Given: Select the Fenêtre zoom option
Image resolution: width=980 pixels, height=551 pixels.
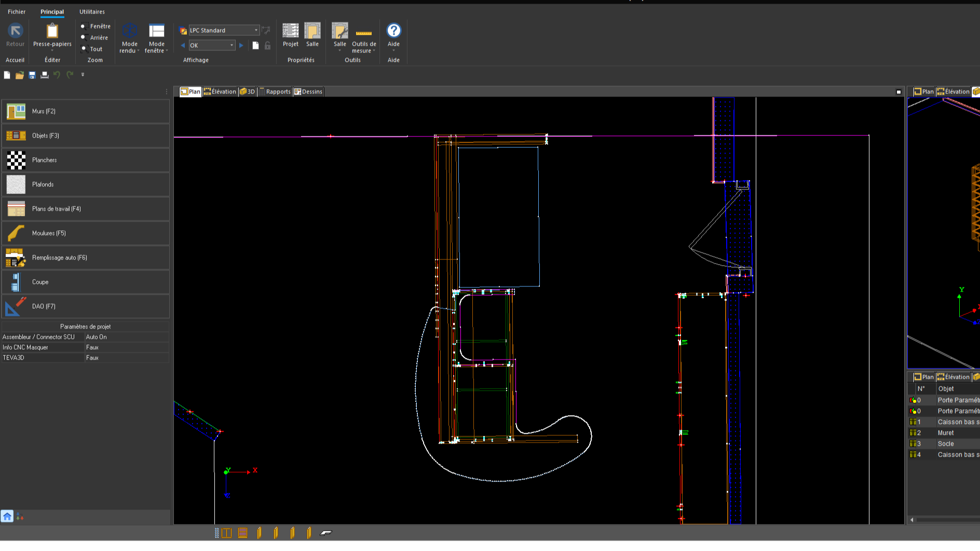Looking at the screenshot, I should [96, 26].
